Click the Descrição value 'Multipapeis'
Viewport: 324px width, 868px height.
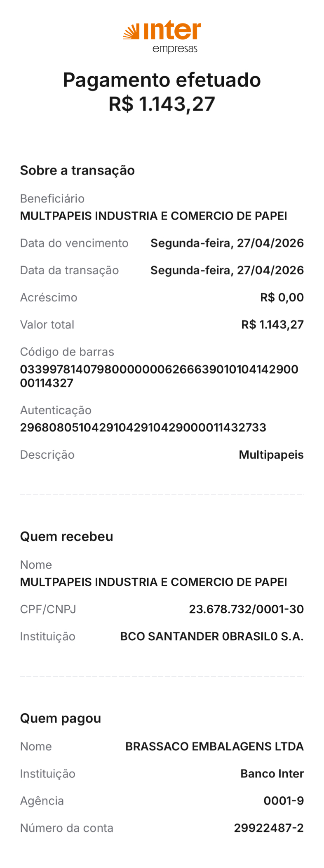click(271, 455)
